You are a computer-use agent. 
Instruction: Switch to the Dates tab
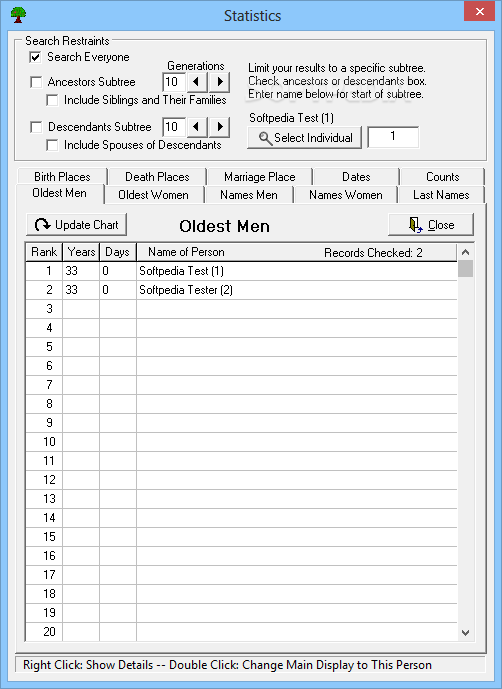(356, 177)
